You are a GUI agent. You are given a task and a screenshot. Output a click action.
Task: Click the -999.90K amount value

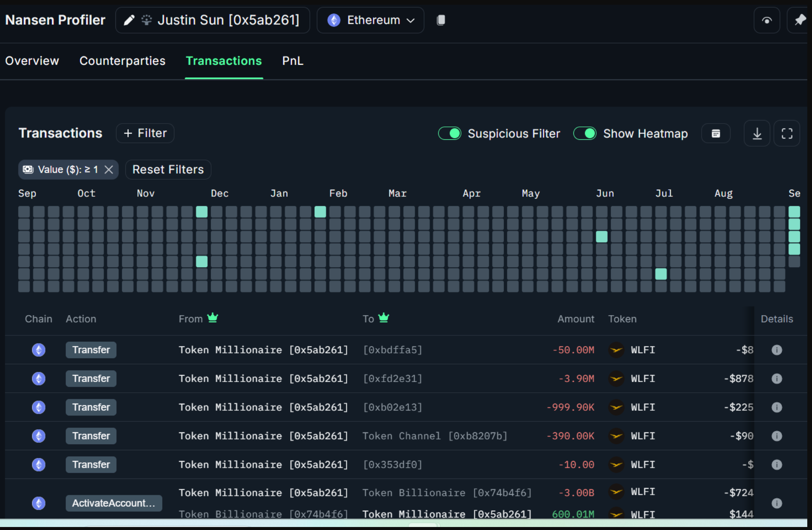570,407
